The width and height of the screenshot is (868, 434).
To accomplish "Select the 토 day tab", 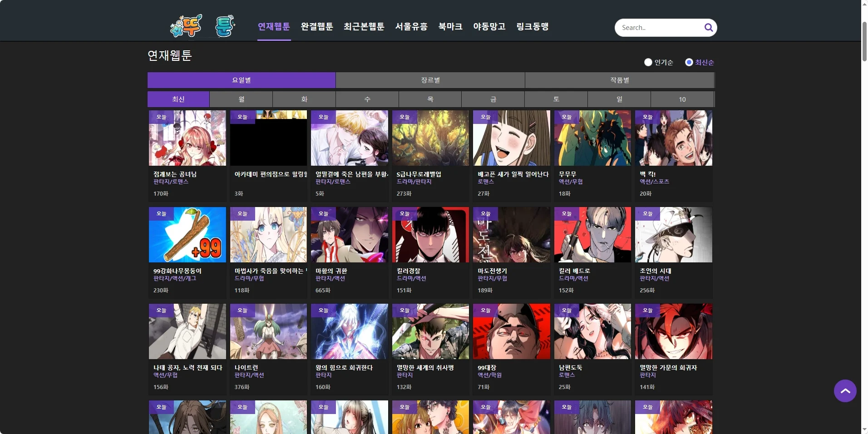I will pyautogui.click(x=556, y=99).
